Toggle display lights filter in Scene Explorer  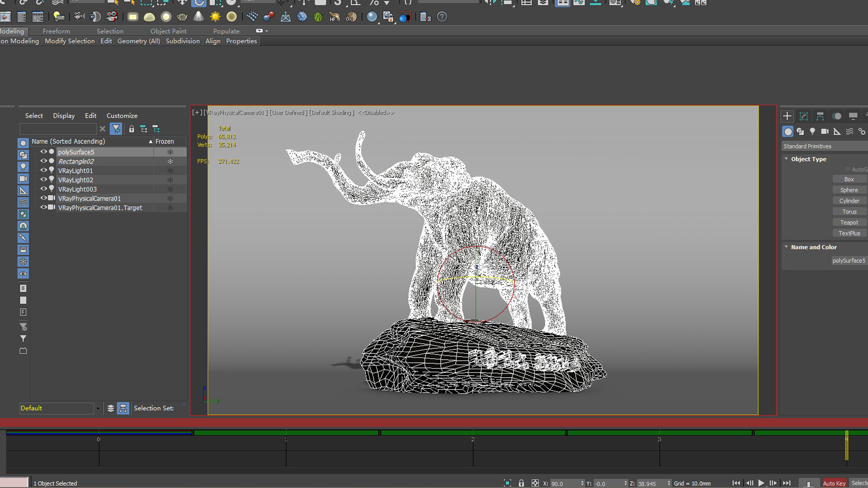click(23, 167)
